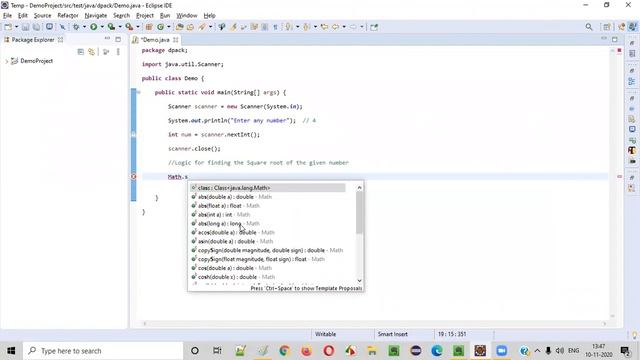This screenshot has width=640, height=360.
Task: Open the File menu
Action: [7, 16]
